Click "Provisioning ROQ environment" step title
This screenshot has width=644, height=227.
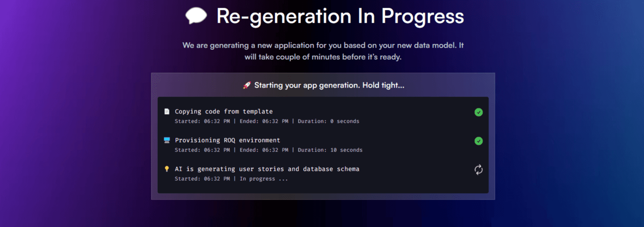pyautogui.click(x=227, y=140)
